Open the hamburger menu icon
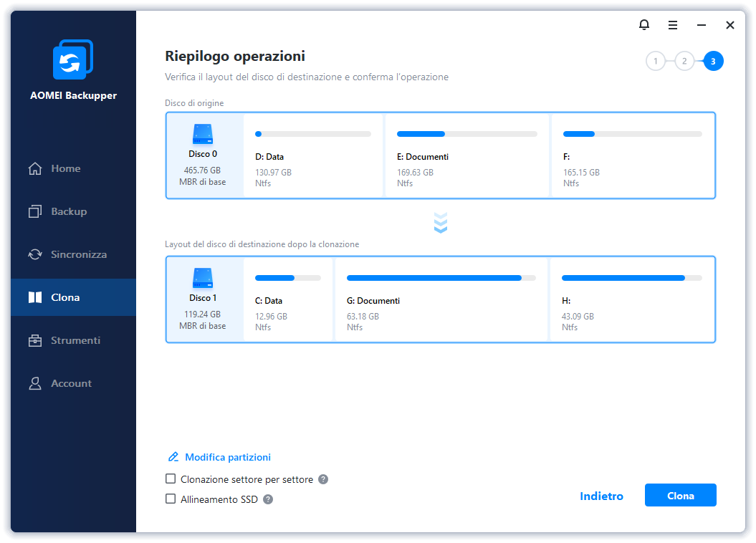 tap(673, 25)
